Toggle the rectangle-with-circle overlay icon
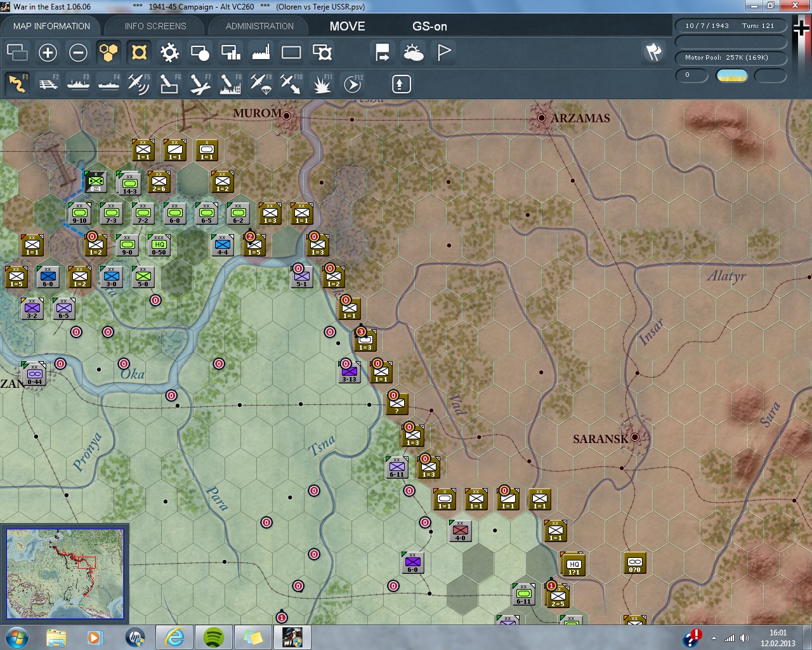Viewport: 812px width, 650px height. pyautogui.click(x=200, y=52)
